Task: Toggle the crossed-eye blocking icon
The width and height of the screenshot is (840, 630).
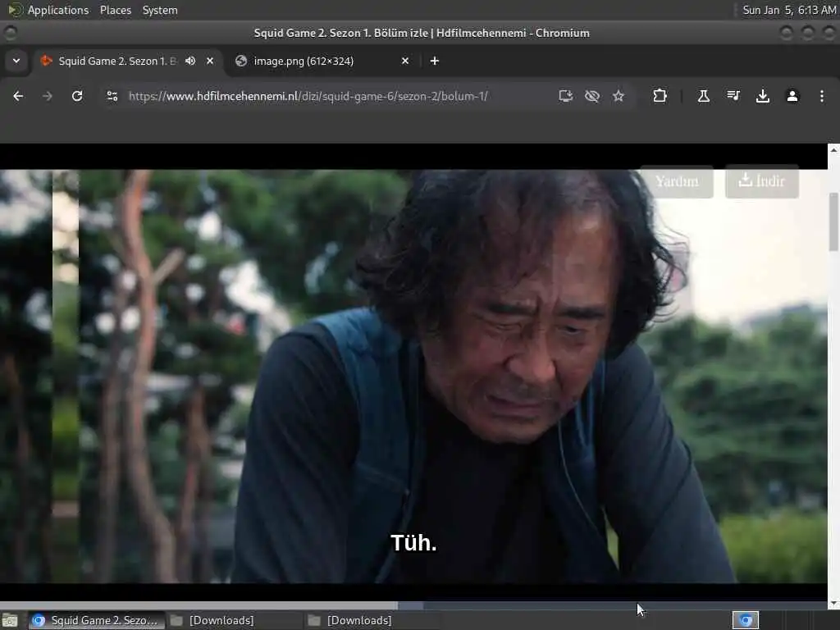Action: 592,96
